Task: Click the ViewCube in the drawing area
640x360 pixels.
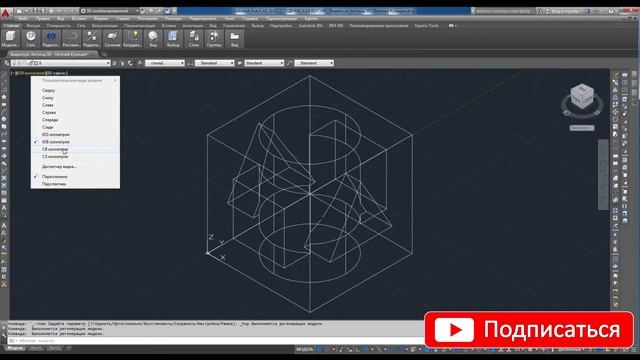Action: (x=582, y=97)
